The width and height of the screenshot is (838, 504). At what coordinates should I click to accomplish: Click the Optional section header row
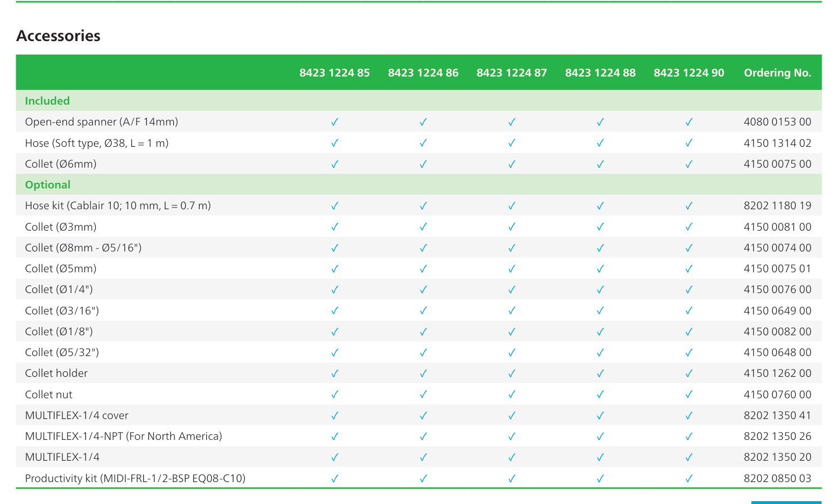pos(418,184)
